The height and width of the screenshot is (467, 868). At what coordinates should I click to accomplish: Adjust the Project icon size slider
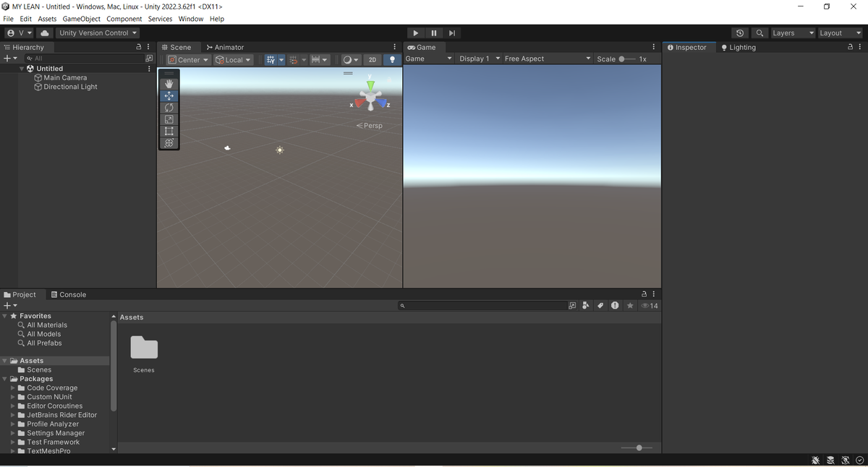(637, 447)
